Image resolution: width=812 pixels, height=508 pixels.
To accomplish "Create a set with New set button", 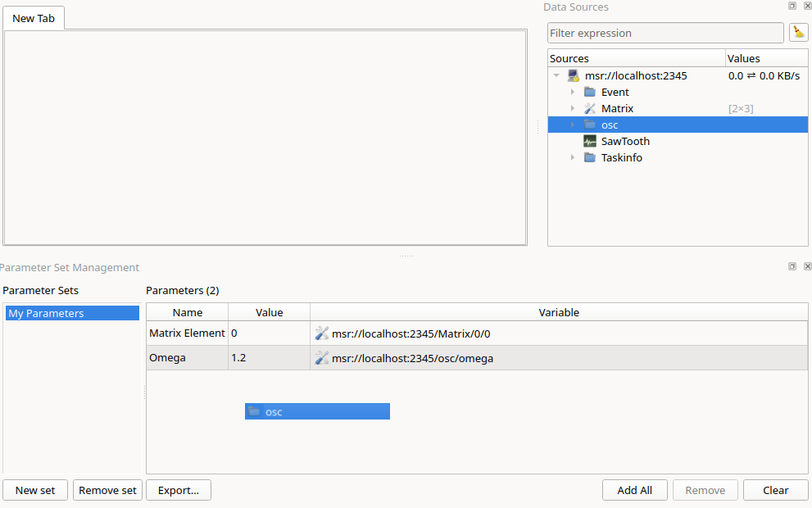I will pyautogui.click(x=35, y=490).
